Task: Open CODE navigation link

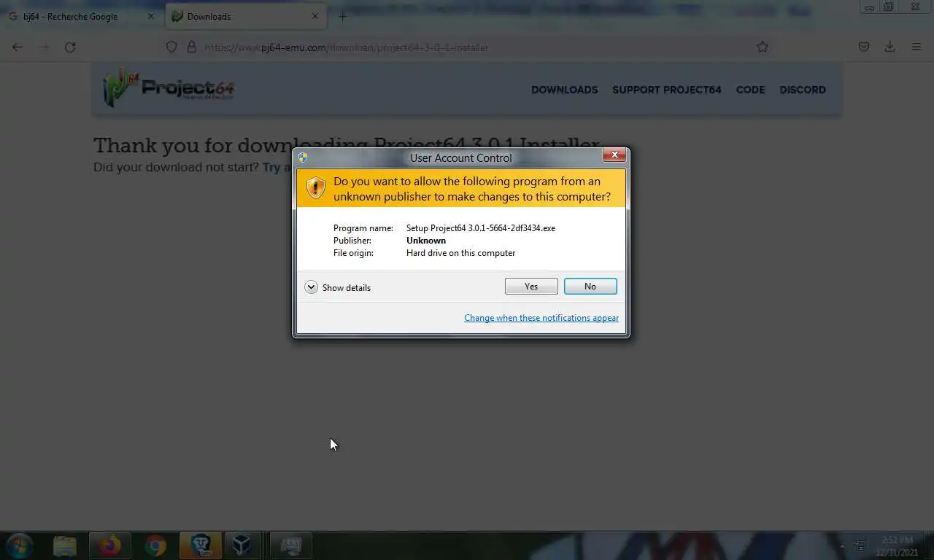Action: pyautogui.click(x=750, y=90)
